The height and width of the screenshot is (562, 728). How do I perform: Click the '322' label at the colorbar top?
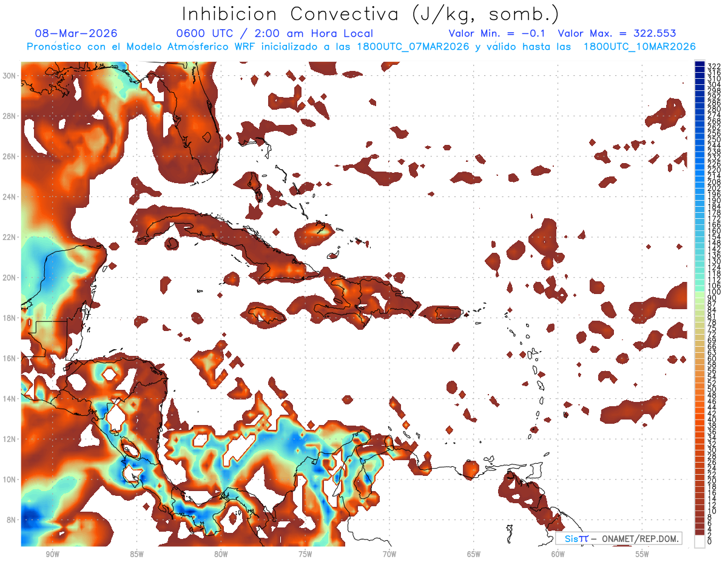click(713, 66)
